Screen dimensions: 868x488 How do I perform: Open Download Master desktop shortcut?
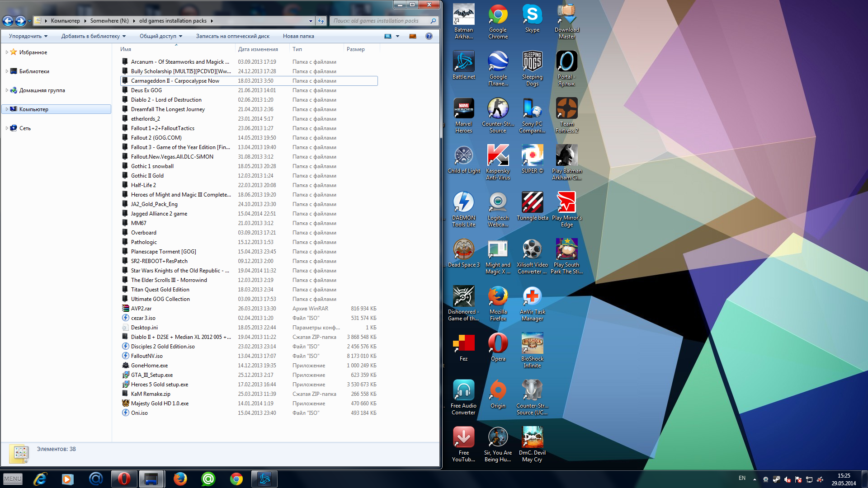566,21
